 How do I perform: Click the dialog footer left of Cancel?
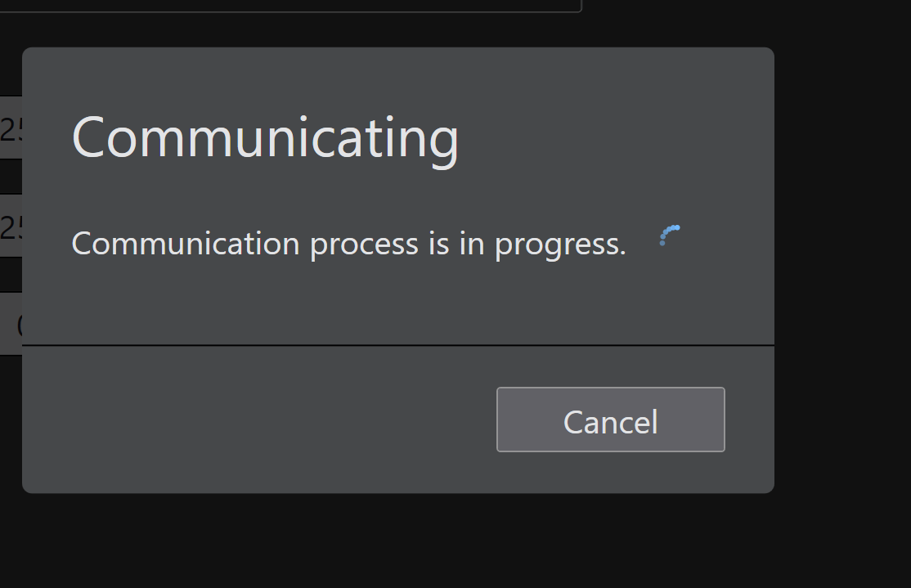[x=245, y=420]
